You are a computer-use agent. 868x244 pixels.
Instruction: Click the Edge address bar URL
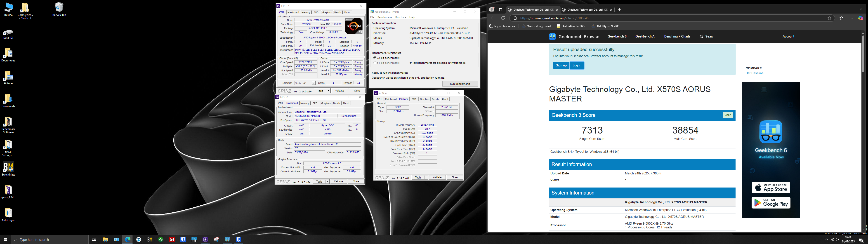pos(554,18)
